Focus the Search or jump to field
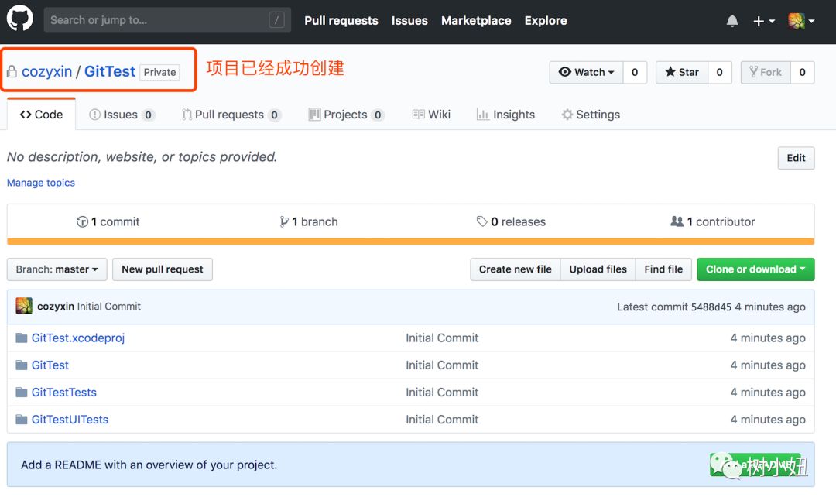The width and height of the screenshot is (836, 504). tap(167, 20)
